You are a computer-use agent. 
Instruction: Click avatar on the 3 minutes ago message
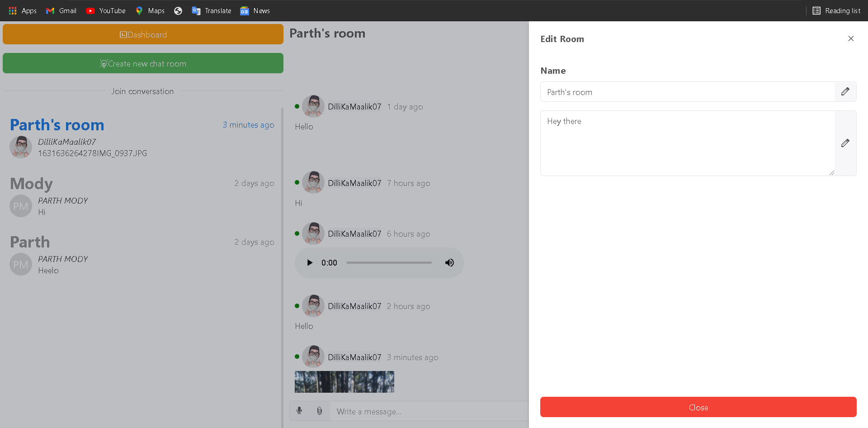coord(313,357)
